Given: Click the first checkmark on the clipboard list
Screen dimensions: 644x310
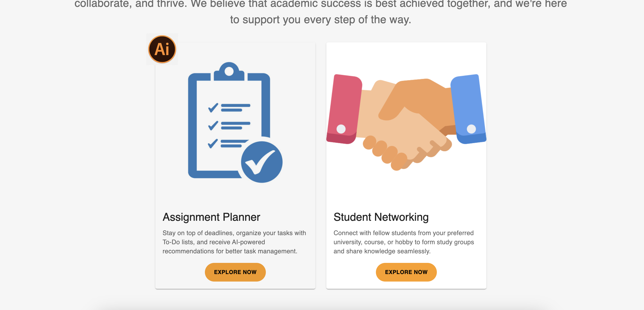Looking at the screenshot, I should click(213, 108).
